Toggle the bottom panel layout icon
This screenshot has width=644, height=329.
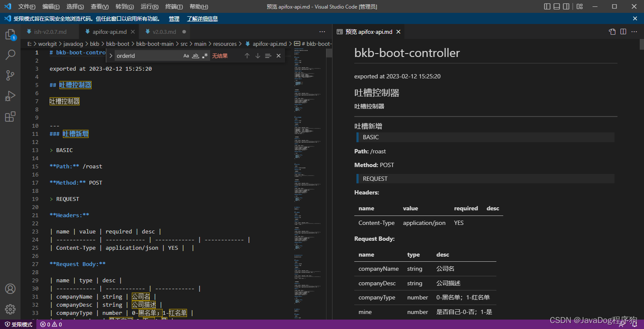tap(557, 6)
